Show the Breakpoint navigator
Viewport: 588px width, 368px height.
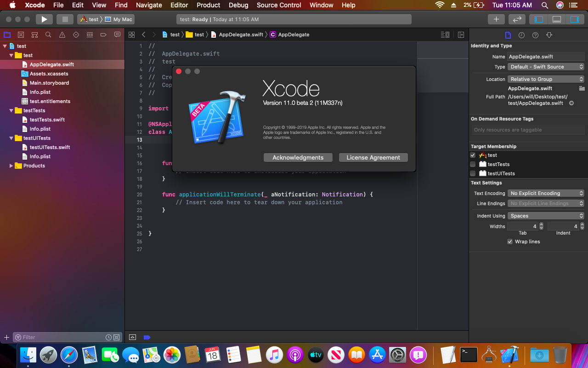pyautogui.click(x=103, y=34)
